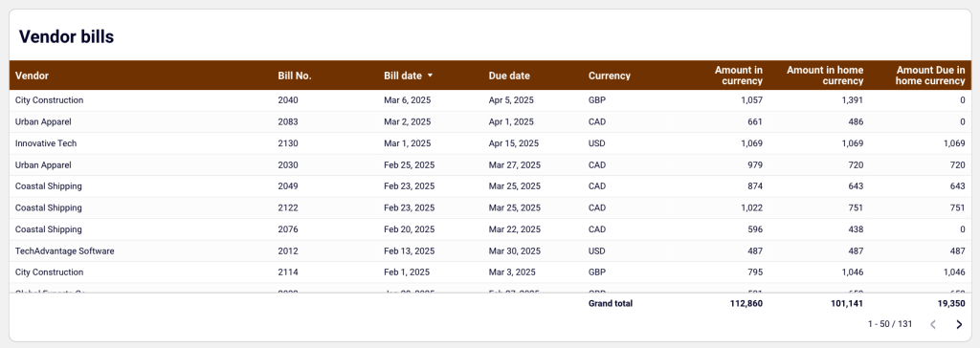The height and width of the screenshot is (348, 980).
Task: Select bill date Mar 1, 2025
Action: [407, 143]
